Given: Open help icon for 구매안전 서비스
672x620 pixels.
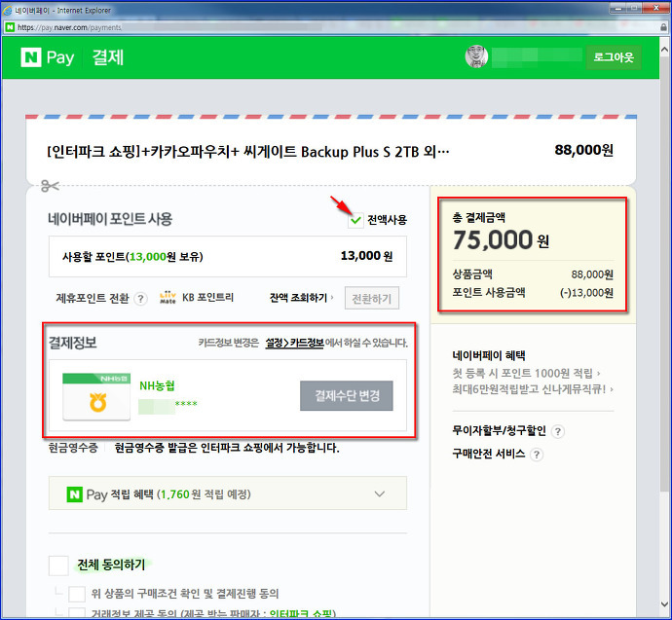Looking at the screenshot, I should [x=537, y=455].
